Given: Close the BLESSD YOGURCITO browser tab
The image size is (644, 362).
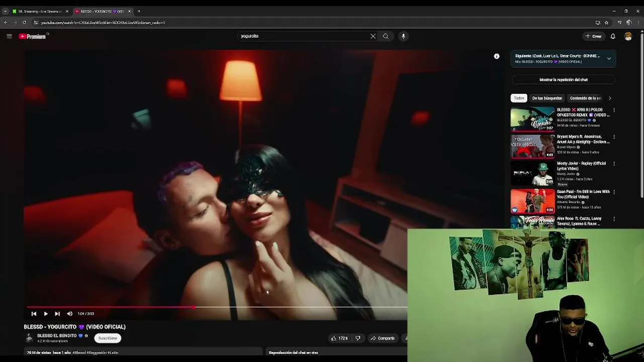Looking at the screenshot, I should point(129,11).
